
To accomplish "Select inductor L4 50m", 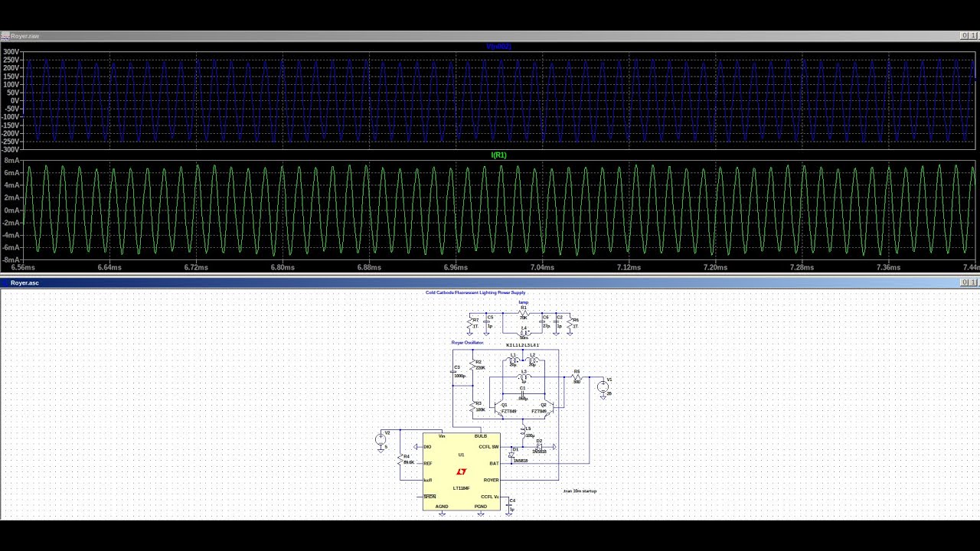I will point(524,332).
